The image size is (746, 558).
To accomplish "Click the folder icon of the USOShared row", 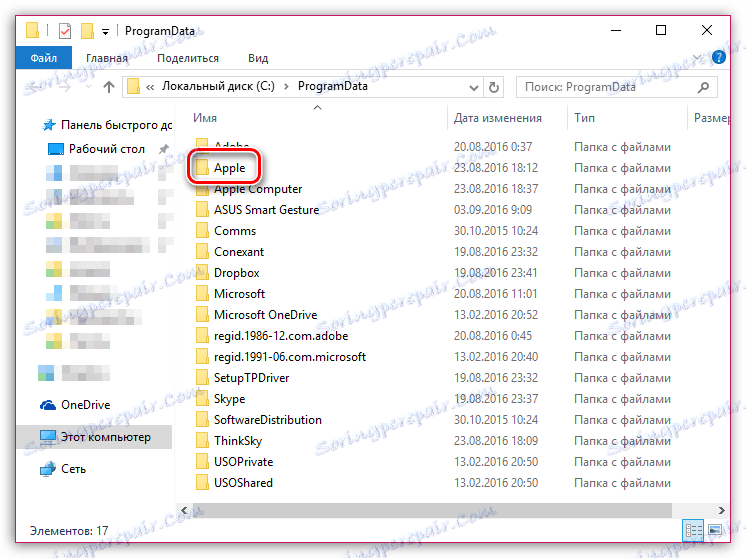I will [x=202, y=483].
